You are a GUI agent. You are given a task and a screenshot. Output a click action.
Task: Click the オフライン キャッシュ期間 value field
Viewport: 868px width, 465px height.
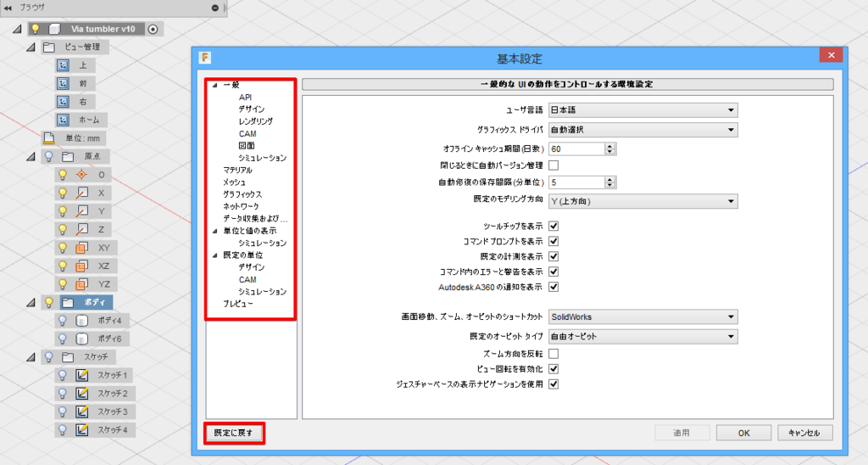click(576, 149)
